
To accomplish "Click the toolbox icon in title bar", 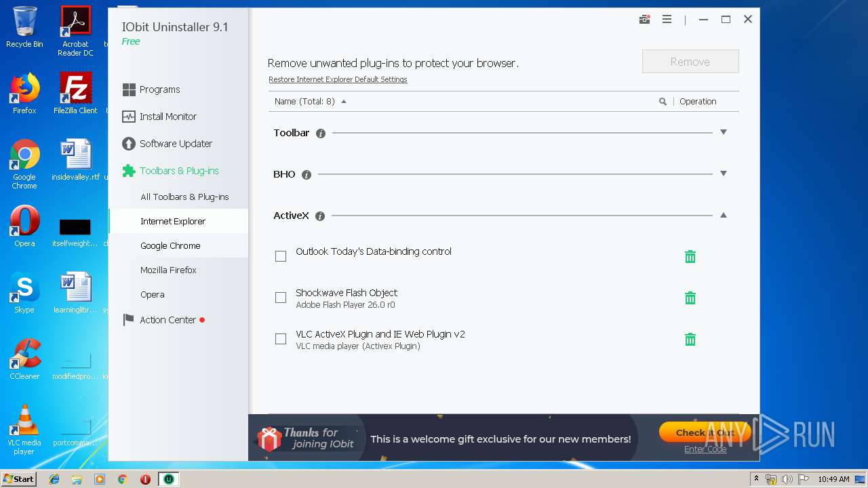I will click(x=645, y=20).
